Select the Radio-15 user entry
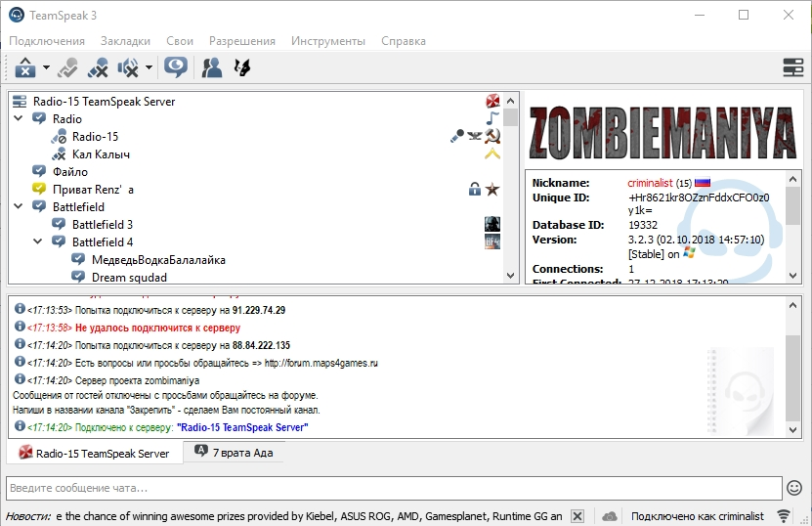 coord(95,137)
